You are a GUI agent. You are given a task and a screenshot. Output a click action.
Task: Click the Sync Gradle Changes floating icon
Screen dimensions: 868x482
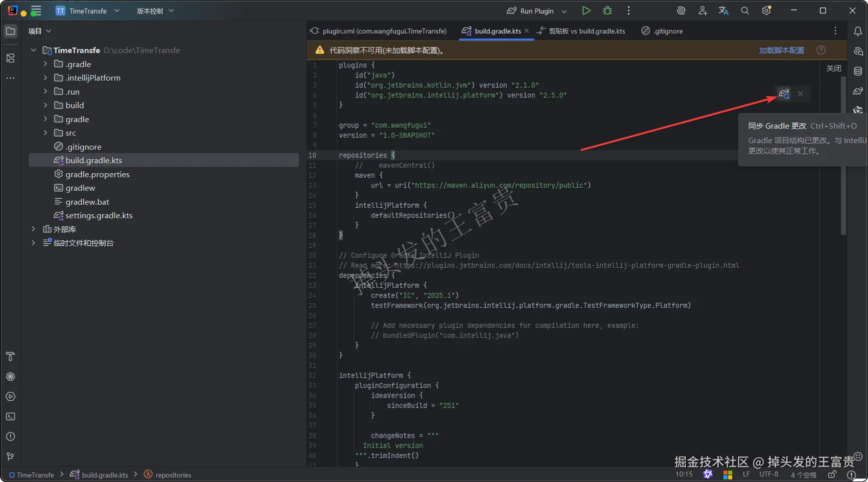(783, 94)
